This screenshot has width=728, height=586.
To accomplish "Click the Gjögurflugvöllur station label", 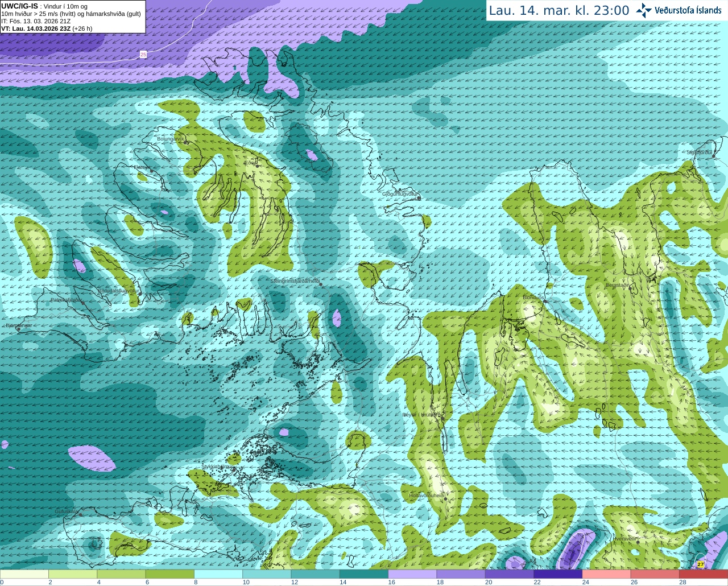I will (400, 194).
